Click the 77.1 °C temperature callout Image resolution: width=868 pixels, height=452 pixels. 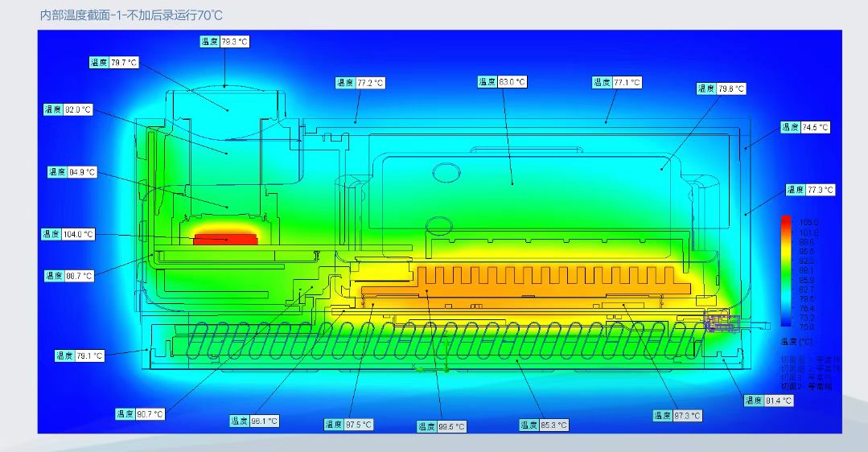pyautogui.click(x=617, y=82)
